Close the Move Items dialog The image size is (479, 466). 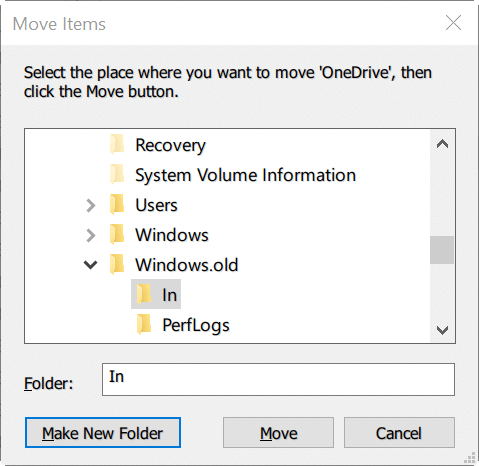tap(454, 23)
